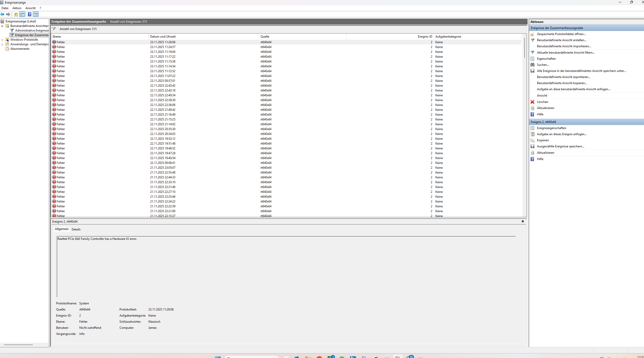Click binoculars icon next to Suchen
Screen dimensions: 644x358
coord(532,65)
